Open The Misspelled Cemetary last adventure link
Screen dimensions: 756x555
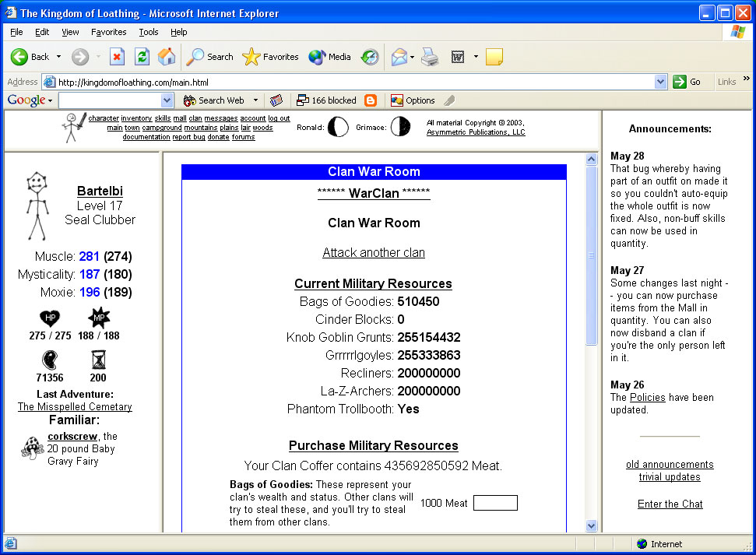75,406
